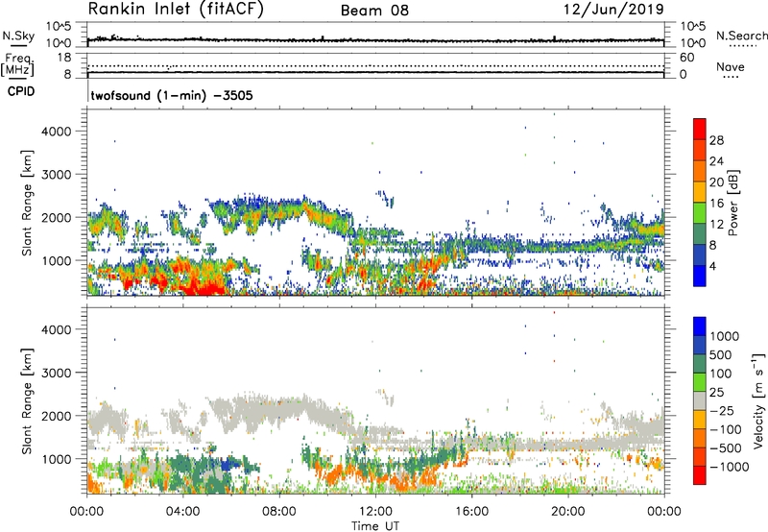Click the '08:00' time tick label

tap(279, 512)
